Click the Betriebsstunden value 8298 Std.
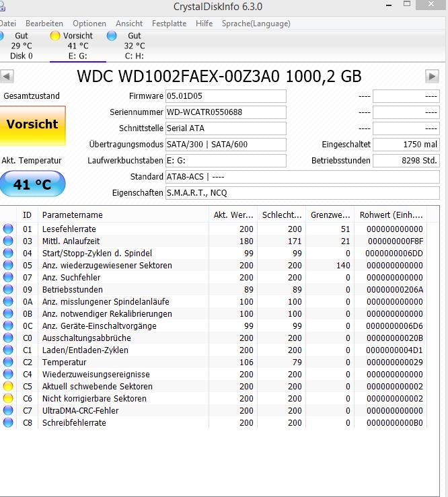Screen dimensions: 448x497 (406, 161)
